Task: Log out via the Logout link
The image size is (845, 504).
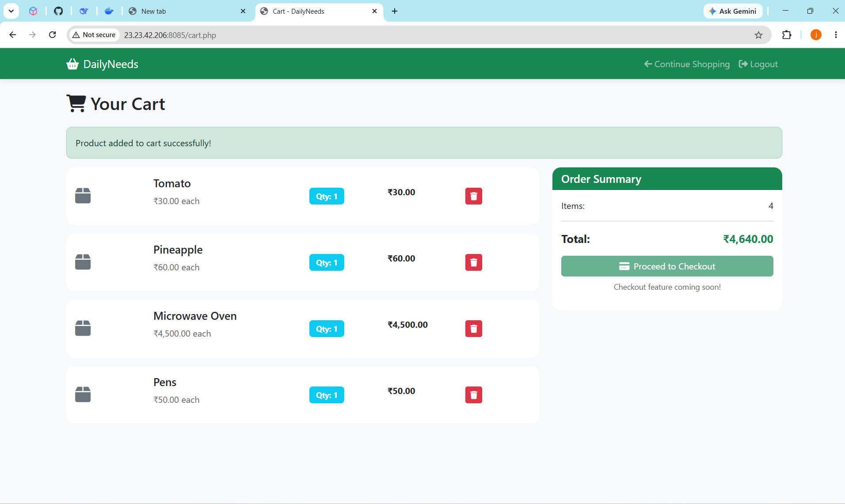Action: pos(758,64)
